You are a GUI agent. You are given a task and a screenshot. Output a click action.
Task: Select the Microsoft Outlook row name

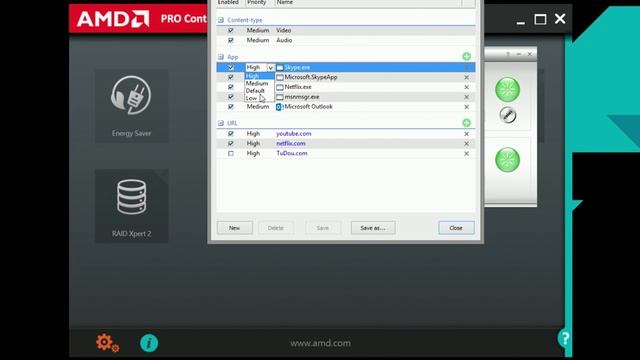tap(309, 107)
